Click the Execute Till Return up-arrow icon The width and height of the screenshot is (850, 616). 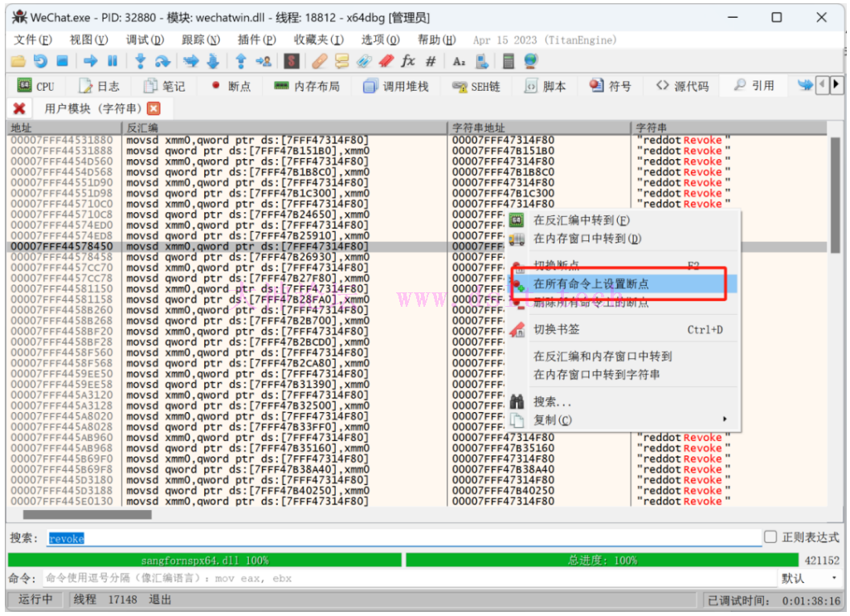pos(241,61)
